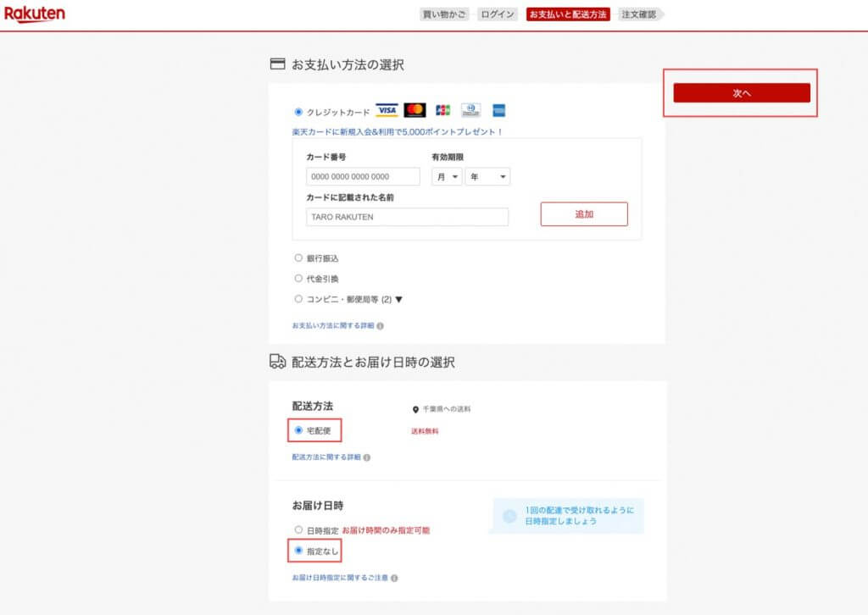Select the 日時指定 delivery time option
This screenshot has height=615, width=868.
click(x=298, y=530)
